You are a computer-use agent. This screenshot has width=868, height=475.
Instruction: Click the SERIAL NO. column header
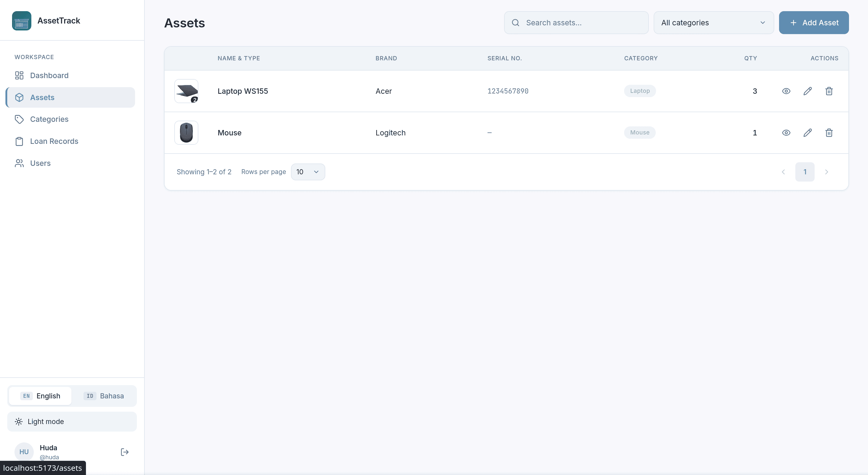coord(504,58)
